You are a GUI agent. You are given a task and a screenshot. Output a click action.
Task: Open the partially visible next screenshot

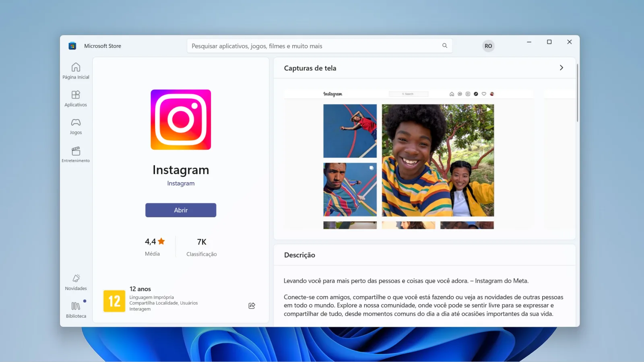click(x=559, y=159)
